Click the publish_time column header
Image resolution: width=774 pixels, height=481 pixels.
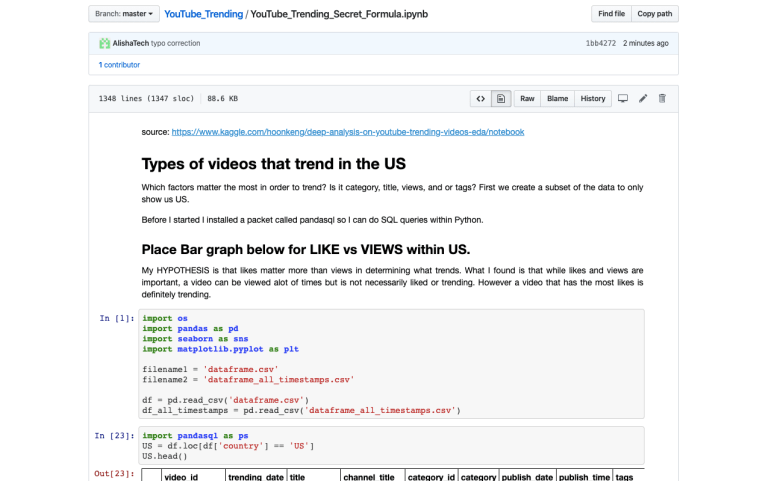[x=584, y=477]
